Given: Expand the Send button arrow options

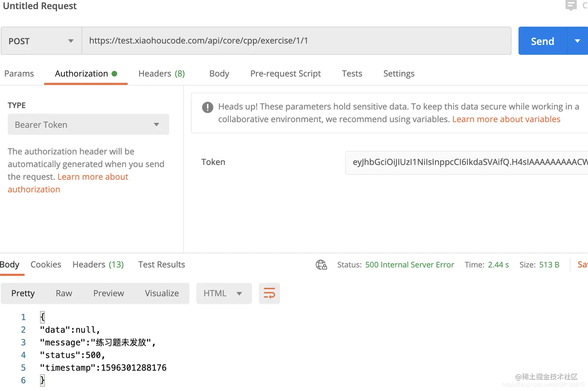Looking at the screenshot, I should click(577, 41).
